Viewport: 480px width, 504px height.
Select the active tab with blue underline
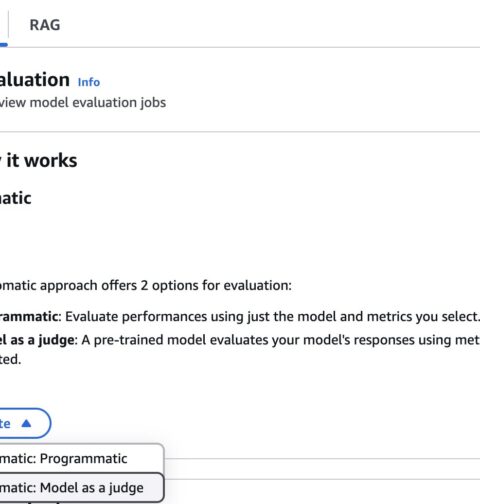pyautogui.click(x=4, y=44)
